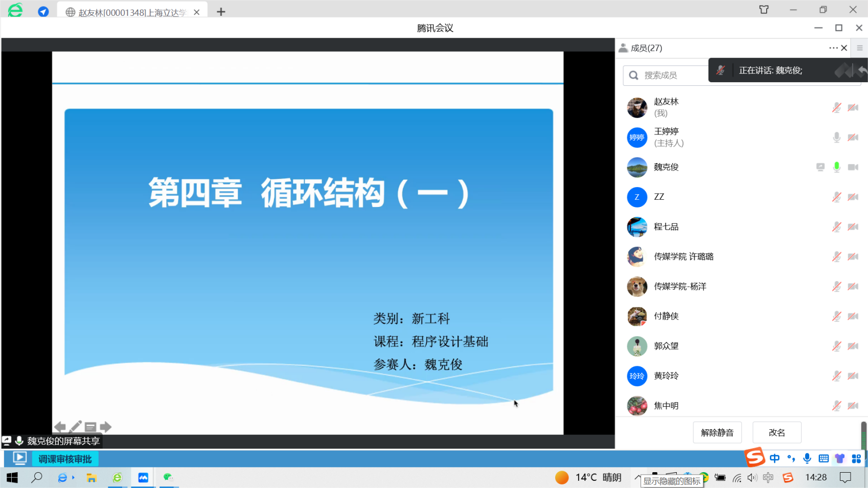Viewport: 868px width, 488px height.
Task: Select member 赵友林 in the list
Action: tap(741, 108)
